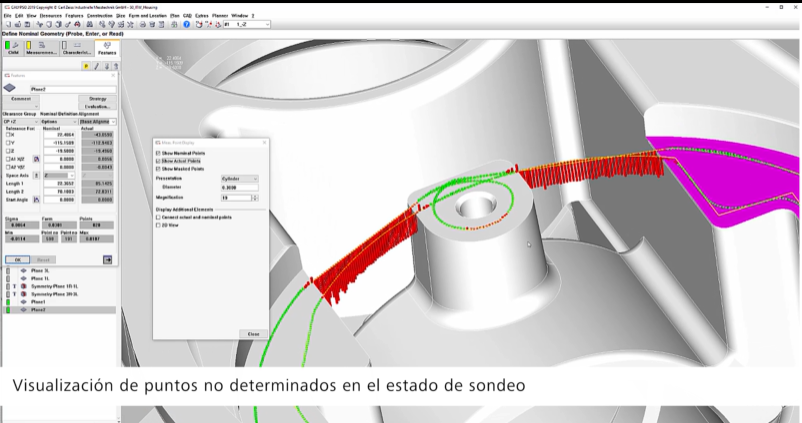Switch to the Features tab
Viewport: 802px width, 423px height.
point(106,47)
